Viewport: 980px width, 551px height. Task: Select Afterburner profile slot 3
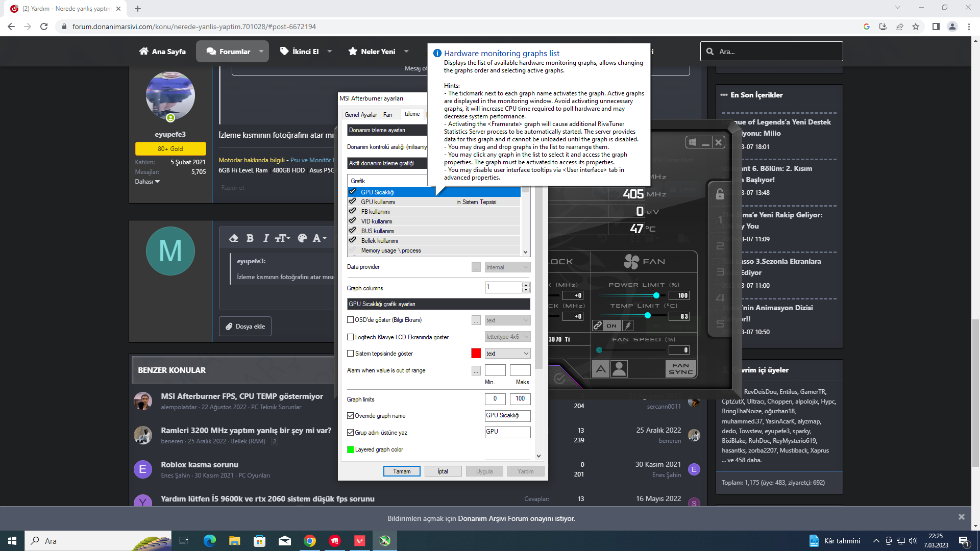tap(720, 272)
